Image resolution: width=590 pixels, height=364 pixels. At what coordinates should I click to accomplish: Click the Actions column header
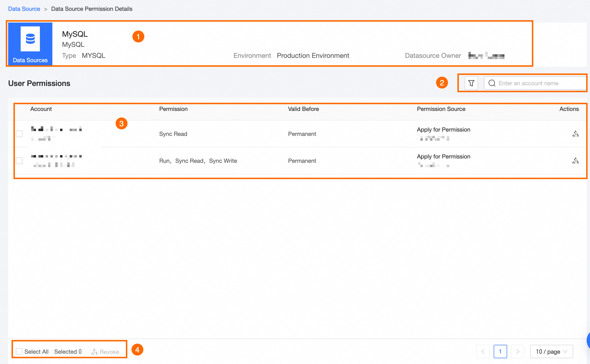[569, 109]
